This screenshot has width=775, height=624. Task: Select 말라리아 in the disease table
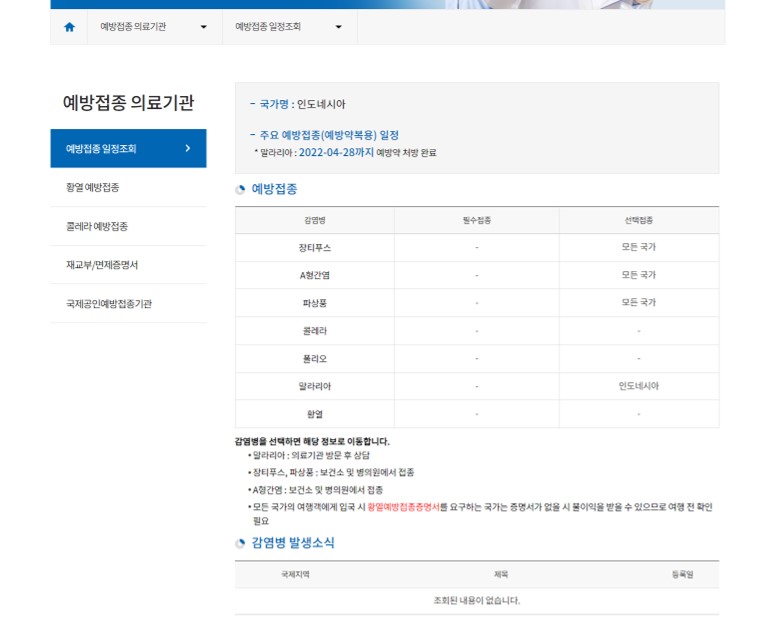click(315, 386)
